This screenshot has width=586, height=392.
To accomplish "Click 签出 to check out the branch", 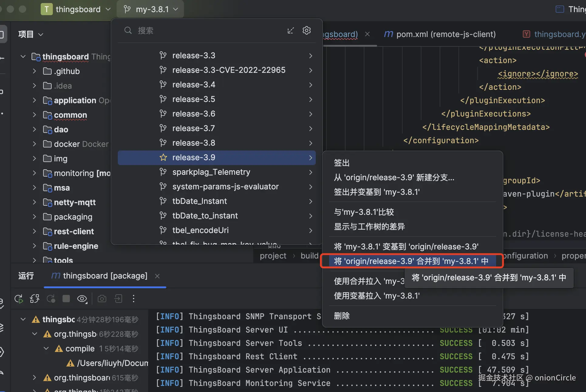I will click(x=342, y=163).
